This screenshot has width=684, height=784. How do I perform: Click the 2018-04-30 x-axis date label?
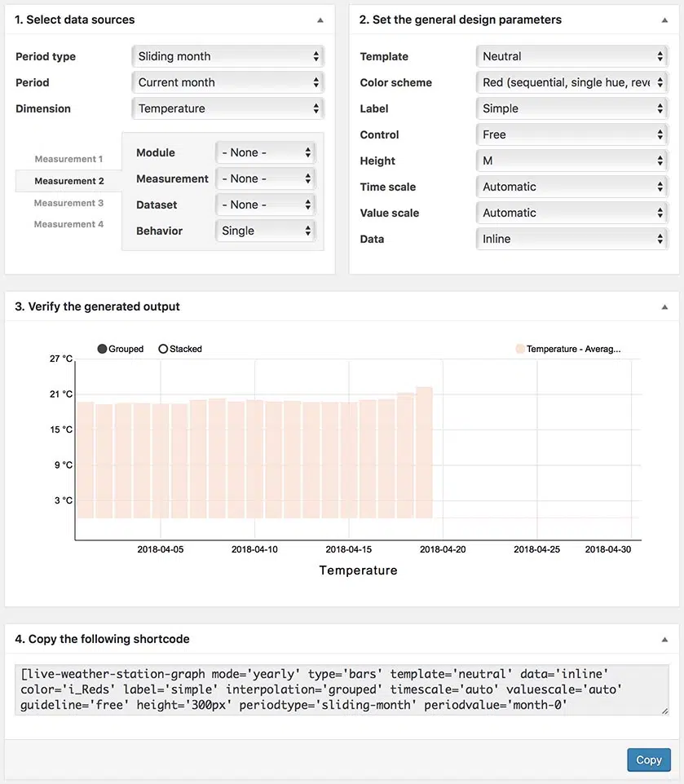click(608, 549)
